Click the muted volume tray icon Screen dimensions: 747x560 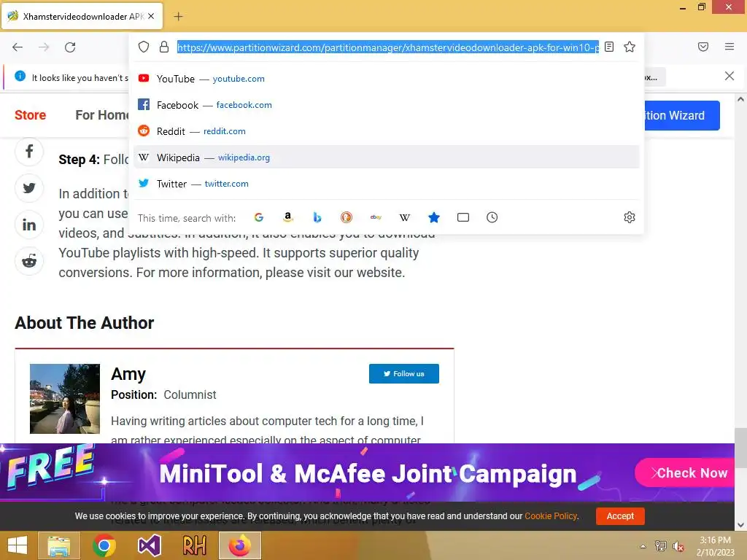coord(678,546)
